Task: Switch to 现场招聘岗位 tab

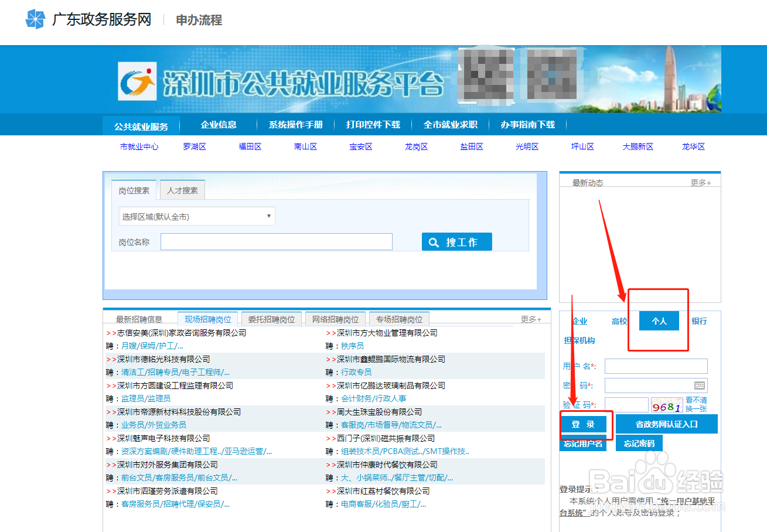Action: click(208, 319)
